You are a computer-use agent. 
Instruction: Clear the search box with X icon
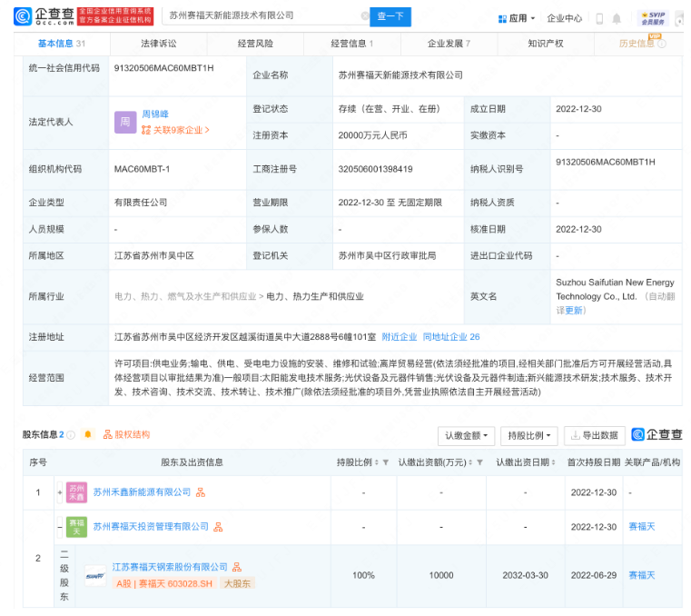point(365,16)
